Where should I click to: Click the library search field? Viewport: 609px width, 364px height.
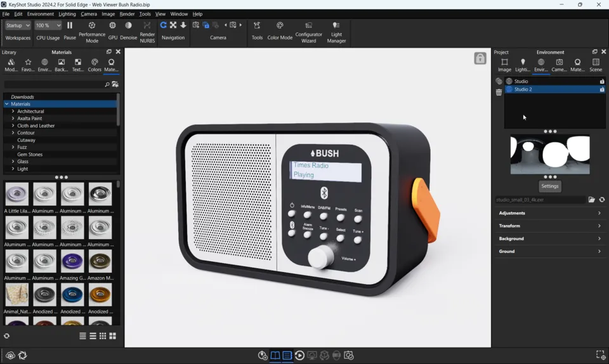(x=53, y=84)
